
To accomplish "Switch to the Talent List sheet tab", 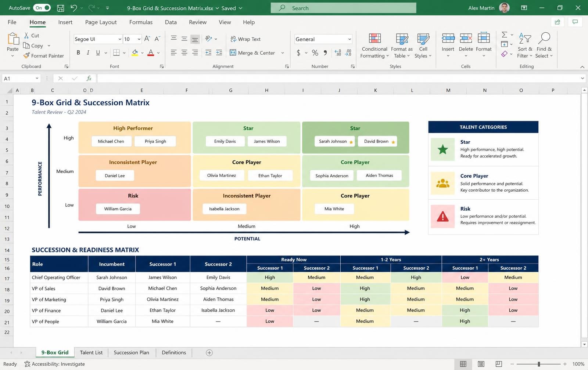I will [x=91, y=352].
